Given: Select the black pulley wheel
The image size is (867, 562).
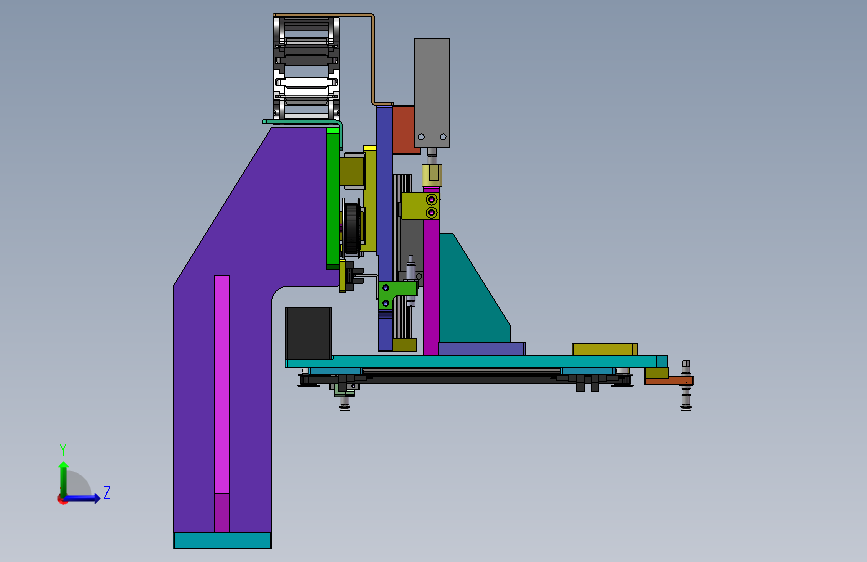Looking at the screenshot, I should coord(352,228).
